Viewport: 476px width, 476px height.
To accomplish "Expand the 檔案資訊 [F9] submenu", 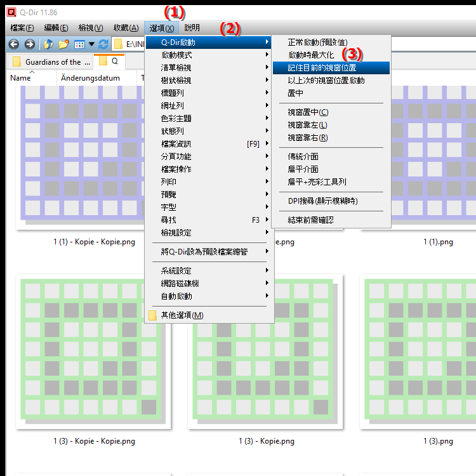I will (209, 144).
